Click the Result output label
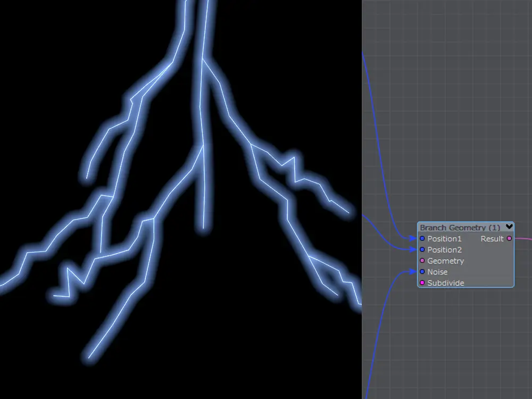 coord(492,239)
